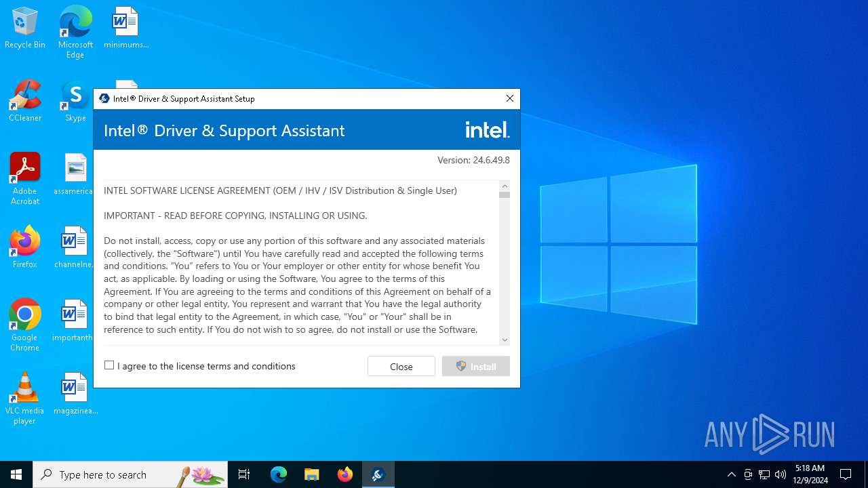Select the Skype desktop shortcut
This screenshot has height=488, width=868.
(75, 101)
